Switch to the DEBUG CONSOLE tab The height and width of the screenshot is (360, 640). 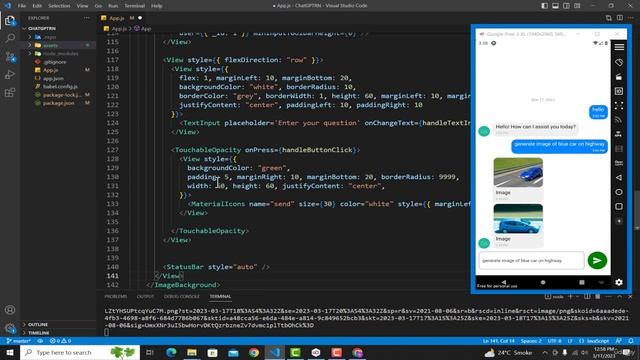(x=182, y=296)
